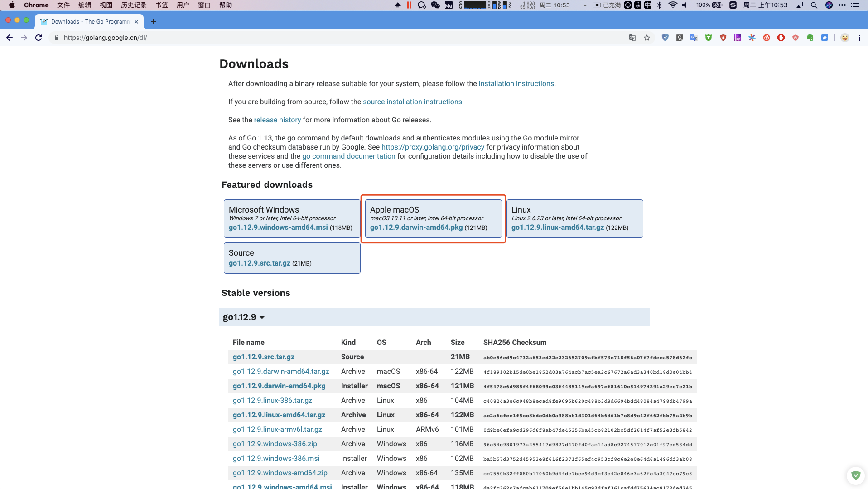Open the blue shield checkmark extension

[665, 38]
